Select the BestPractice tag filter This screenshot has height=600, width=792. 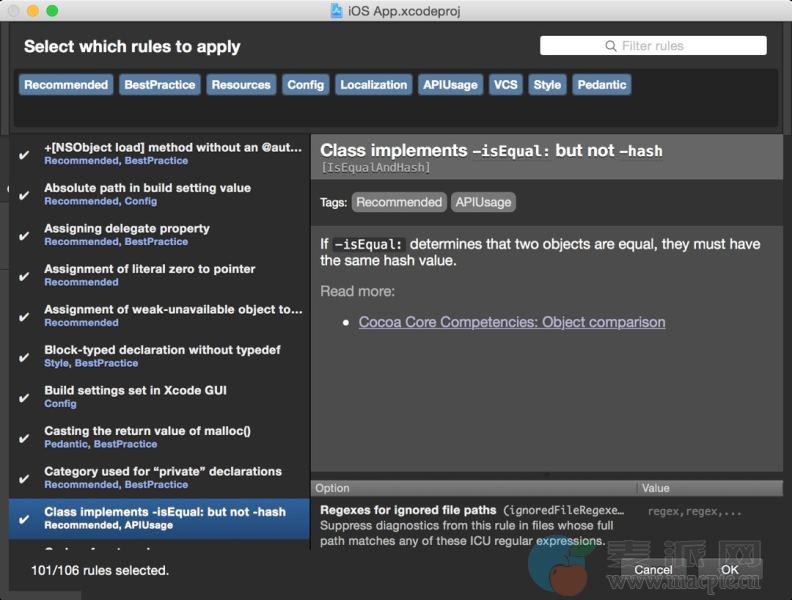(160, 85)
